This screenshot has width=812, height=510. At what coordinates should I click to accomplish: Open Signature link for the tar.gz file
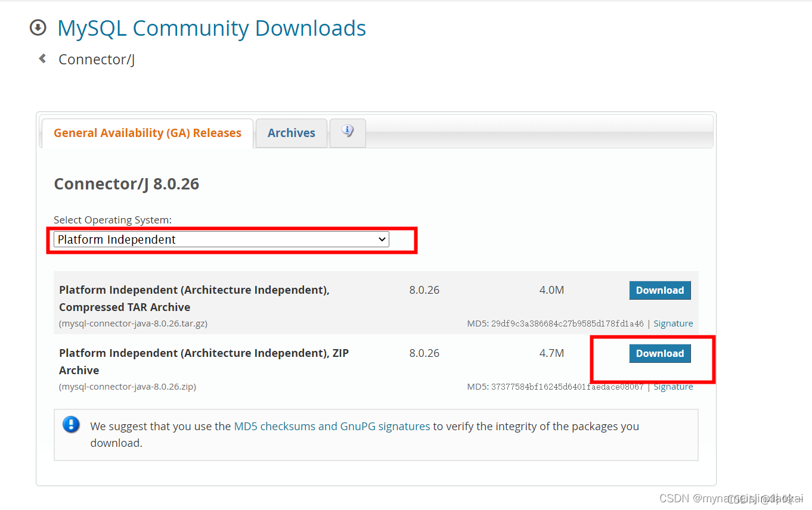(673, 324)
